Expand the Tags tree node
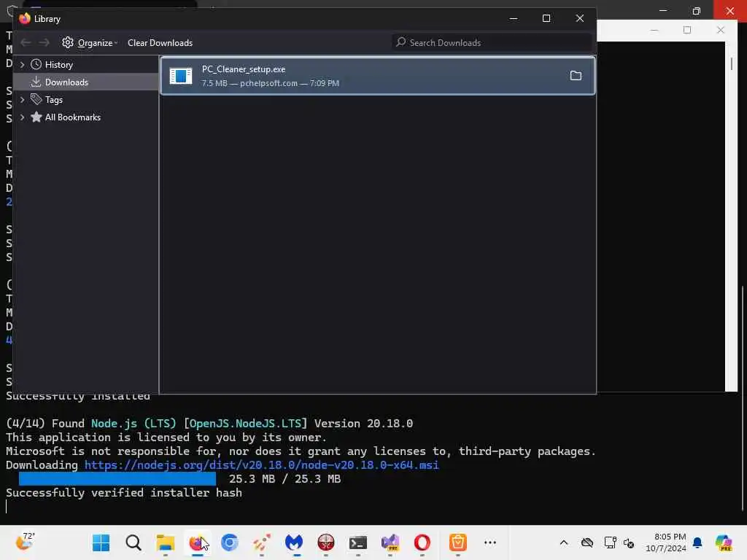 [22, 99]
